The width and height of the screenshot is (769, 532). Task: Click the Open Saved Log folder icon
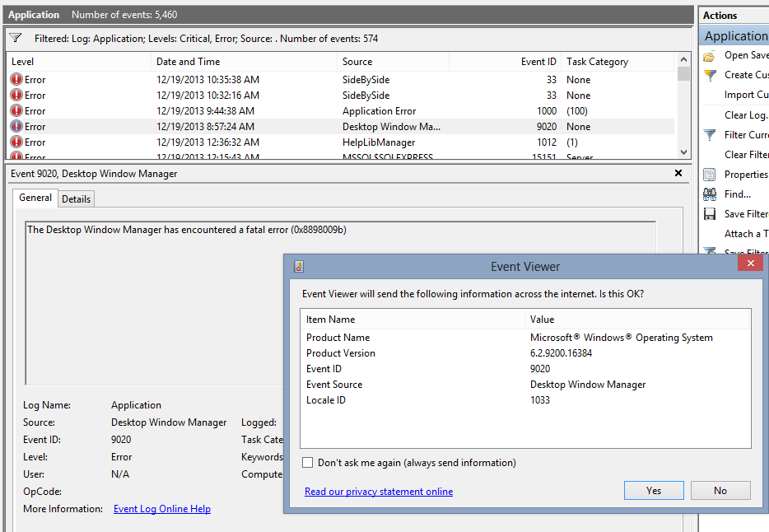(x=709, y=56)
